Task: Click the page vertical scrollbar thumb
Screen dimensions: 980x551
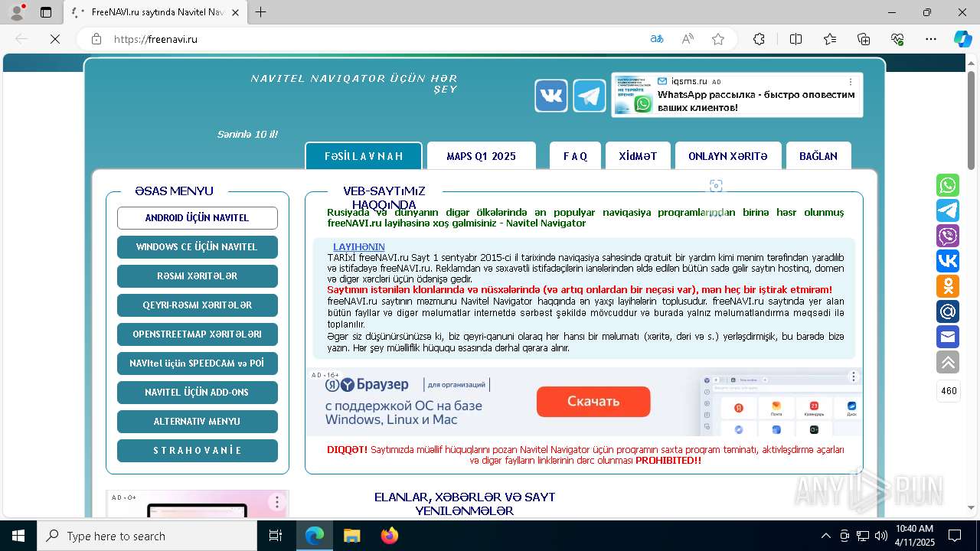Action: coord(971,121)
